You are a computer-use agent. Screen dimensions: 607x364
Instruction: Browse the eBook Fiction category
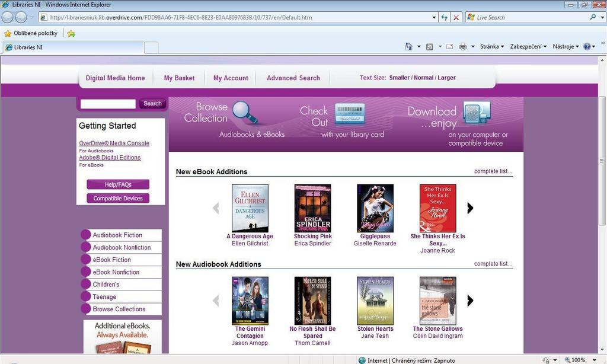[x=111, y=260]
